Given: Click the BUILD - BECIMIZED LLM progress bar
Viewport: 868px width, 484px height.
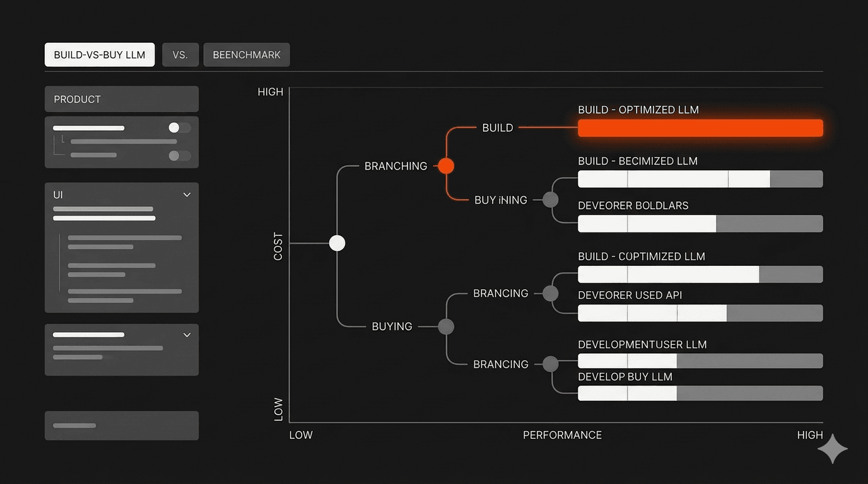Looking at the screenshot, I should [x=700, y=179].
